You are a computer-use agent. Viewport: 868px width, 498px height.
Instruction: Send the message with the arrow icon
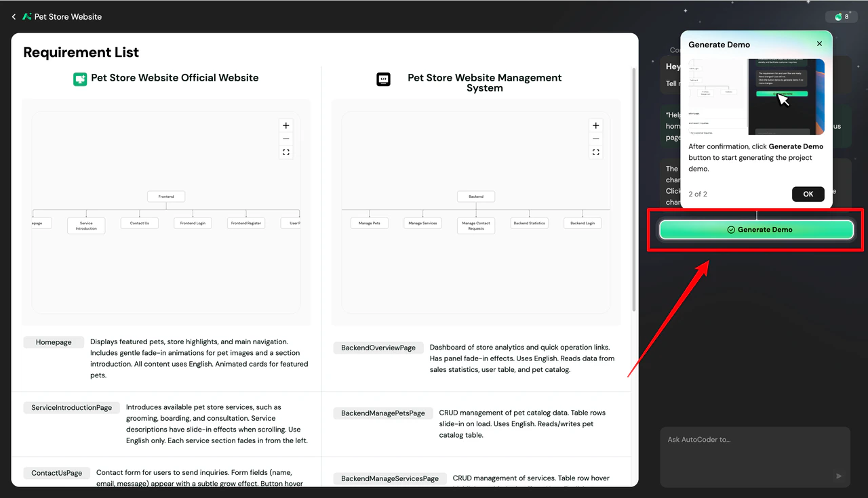[839, 476]
